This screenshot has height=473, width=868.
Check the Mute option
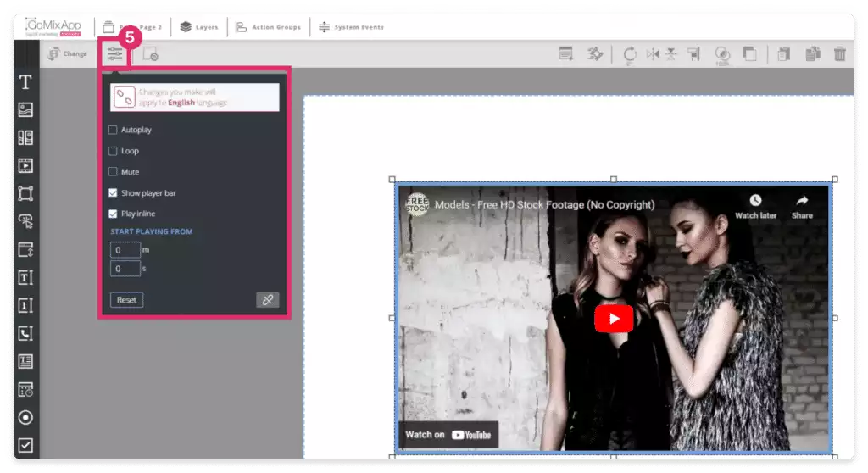tap(114, 172)
